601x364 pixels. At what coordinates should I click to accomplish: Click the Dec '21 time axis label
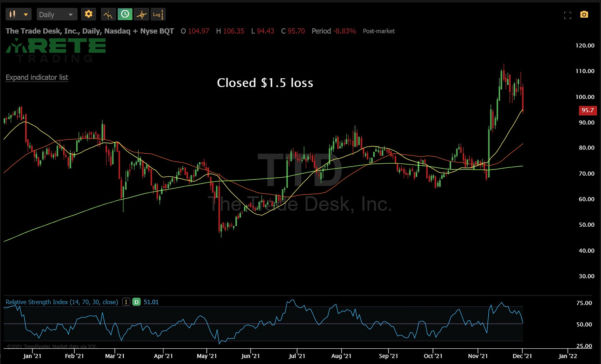pyautogui.click(x=522, y=356)
